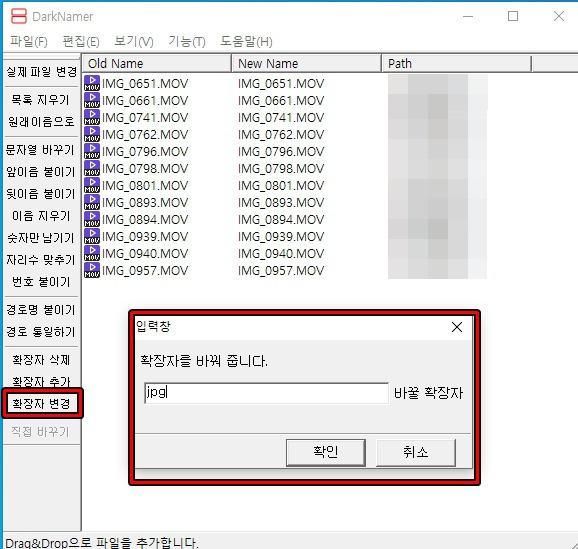Select Old Name text IMG_0741.MOV
Viewport: 578px width, 549px height.
(145, 118)
